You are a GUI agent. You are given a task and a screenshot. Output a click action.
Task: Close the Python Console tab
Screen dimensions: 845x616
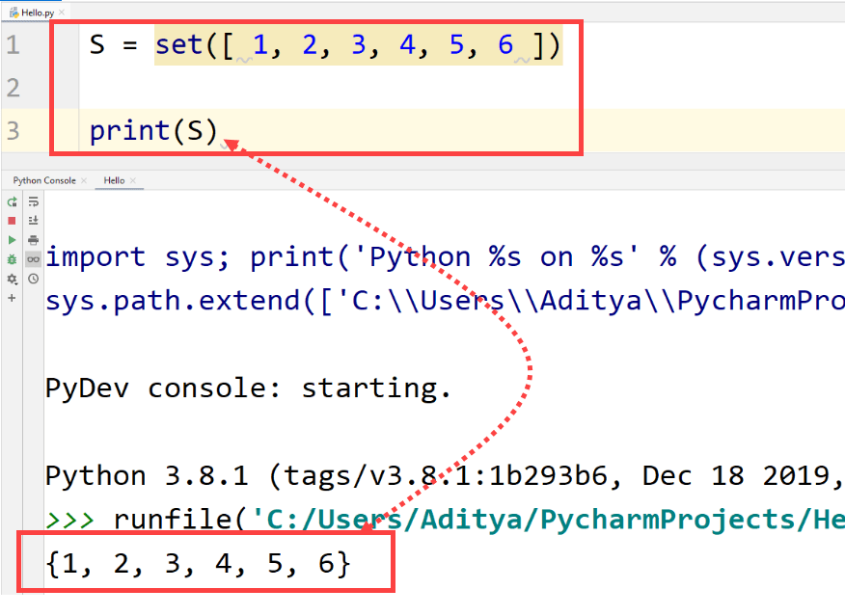(x=82, y=180)
